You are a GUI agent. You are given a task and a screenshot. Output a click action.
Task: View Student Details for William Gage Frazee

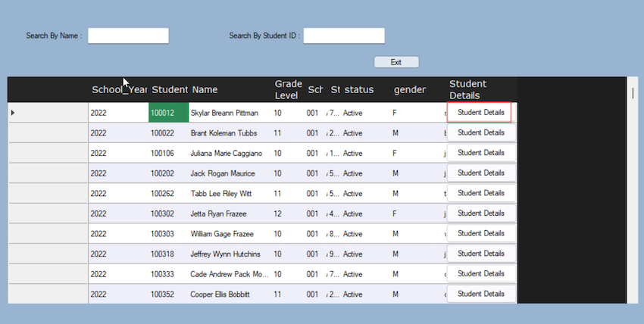pyautogui.click(x=481, y=233)
